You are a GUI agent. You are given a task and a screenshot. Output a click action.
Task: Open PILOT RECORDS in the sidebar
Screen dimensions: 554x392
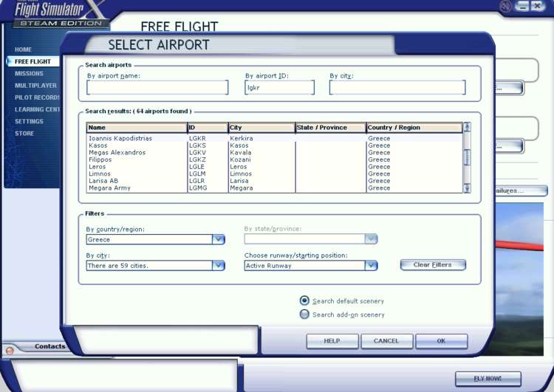tap(37, 97)
